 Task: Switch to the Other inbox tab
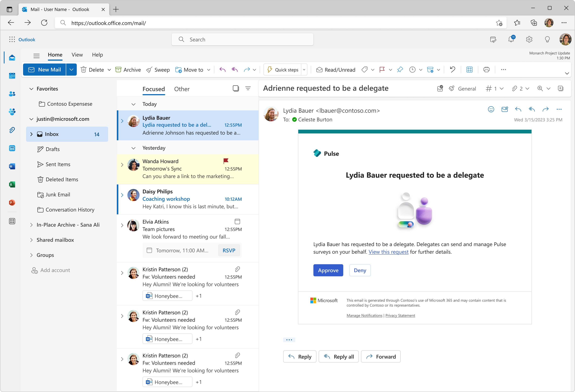[x=182, y=89]
